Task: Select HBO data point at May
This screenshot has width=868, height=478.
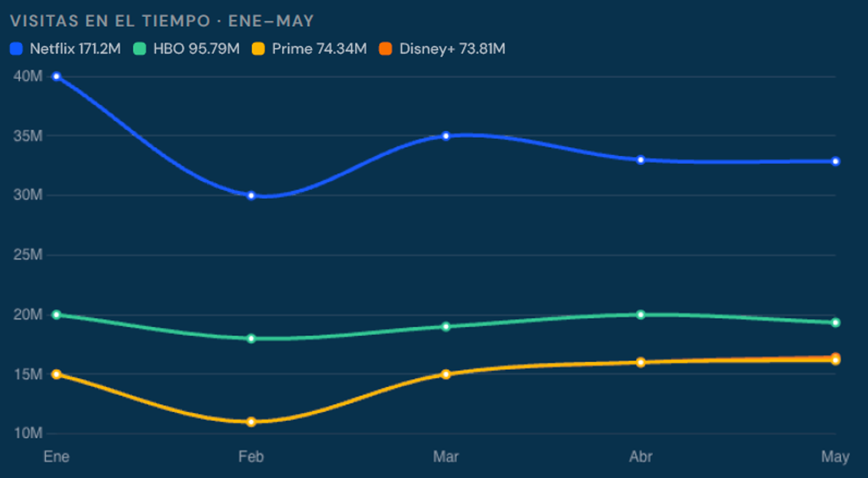Action: (x=835, y=323)
